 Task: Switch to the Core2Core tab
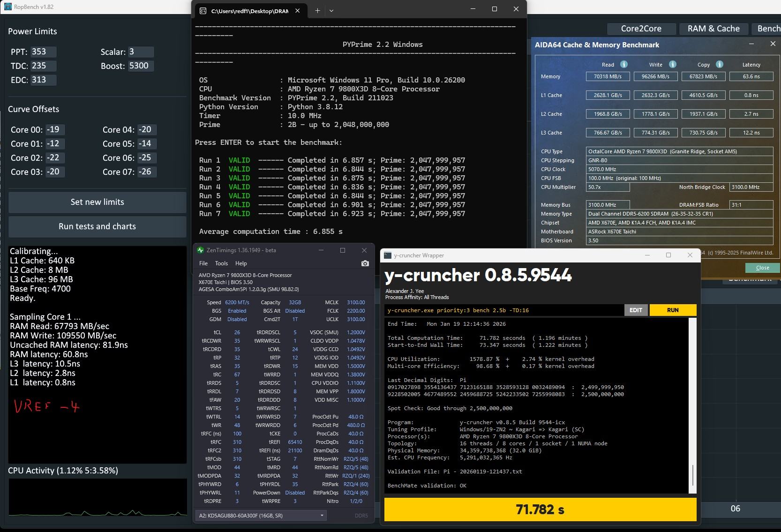pos(641,29)
